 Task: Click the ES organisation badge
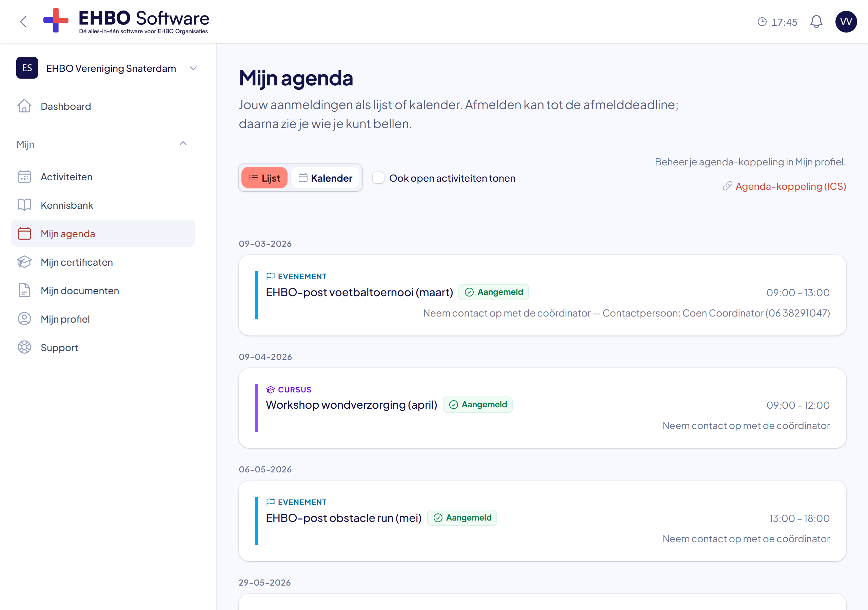27,68
